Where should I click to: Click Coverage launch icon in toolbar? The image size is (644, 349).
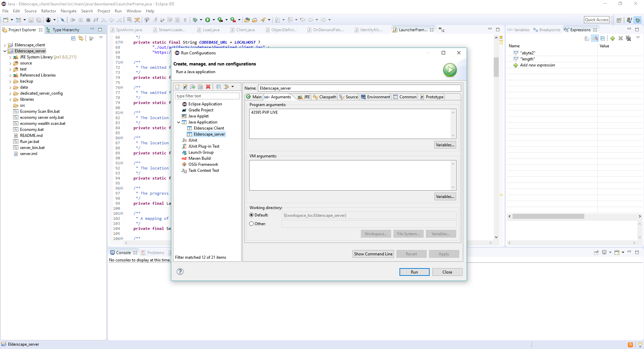click(x=220, y=20)
